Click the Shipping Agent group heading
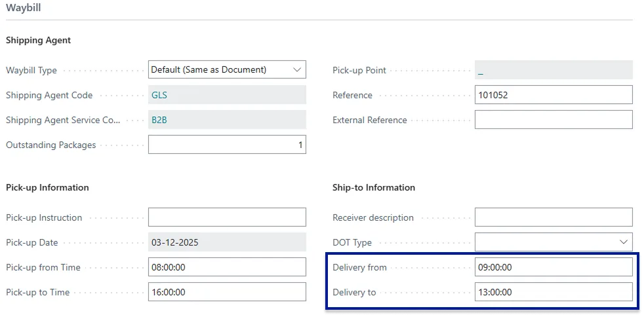This screenshot has width=644, height=315. coord(38,40)
